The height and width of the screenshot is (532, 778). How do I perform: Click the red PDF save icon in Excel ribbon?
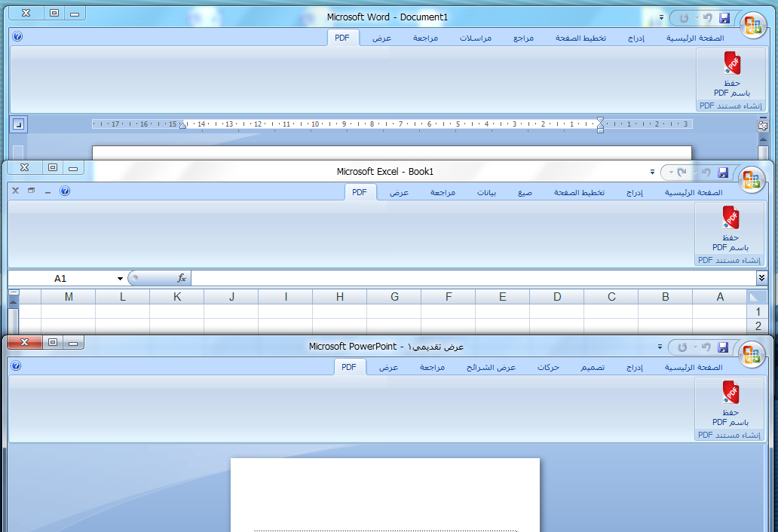click(731, 218)
